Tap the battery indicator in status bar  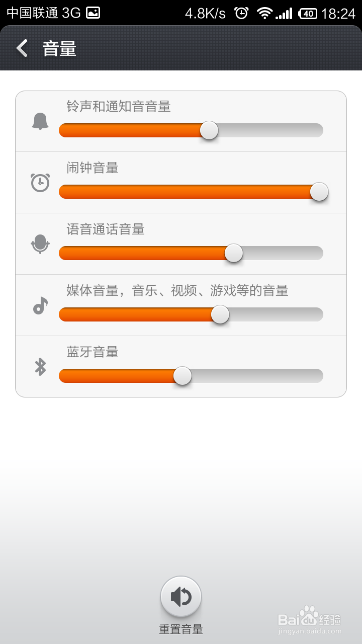pos(308,14)
